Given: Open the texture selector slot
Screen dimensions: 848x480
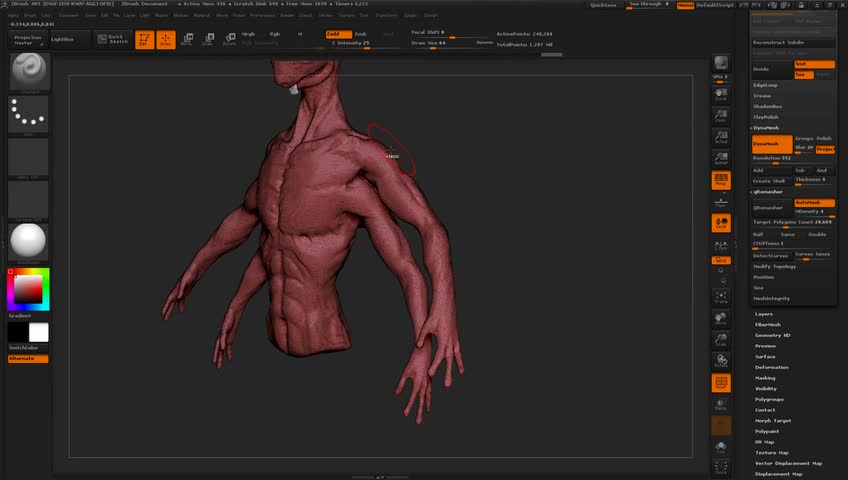Looking at the screenshot, I should coord(28,199).
